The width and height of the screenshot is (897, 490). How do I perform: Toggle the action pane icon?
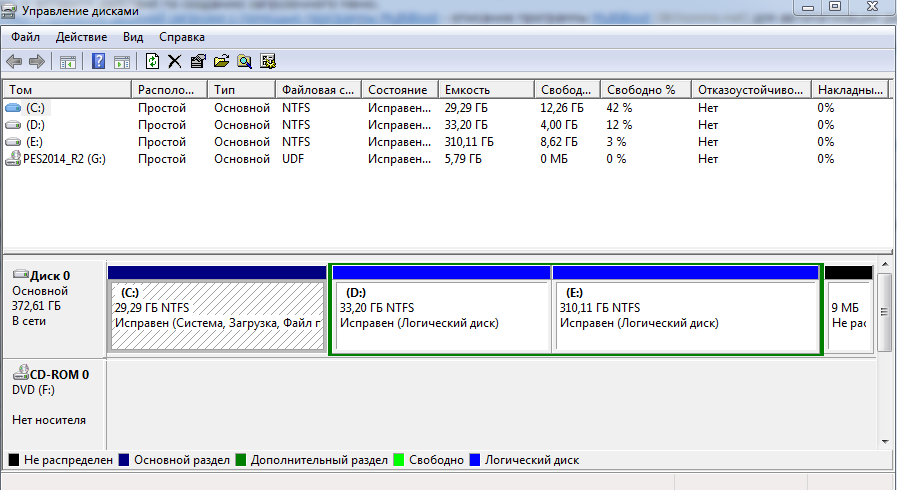tap(122, 62)
